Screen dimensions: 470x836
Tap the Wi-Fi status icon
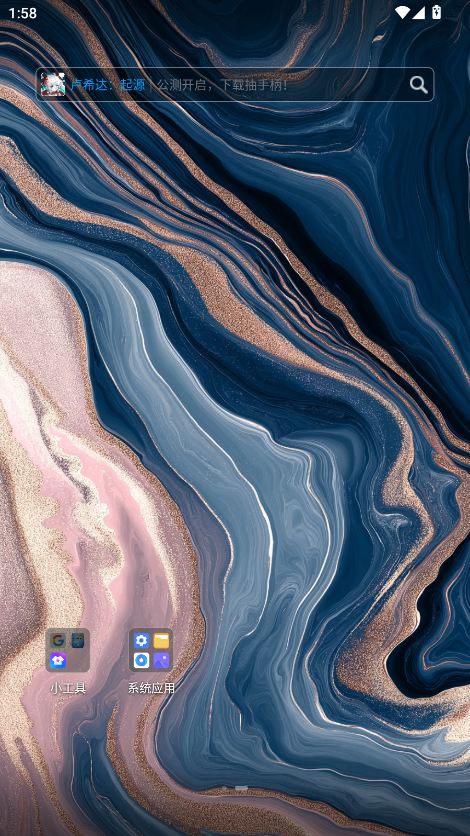(402, 13)
